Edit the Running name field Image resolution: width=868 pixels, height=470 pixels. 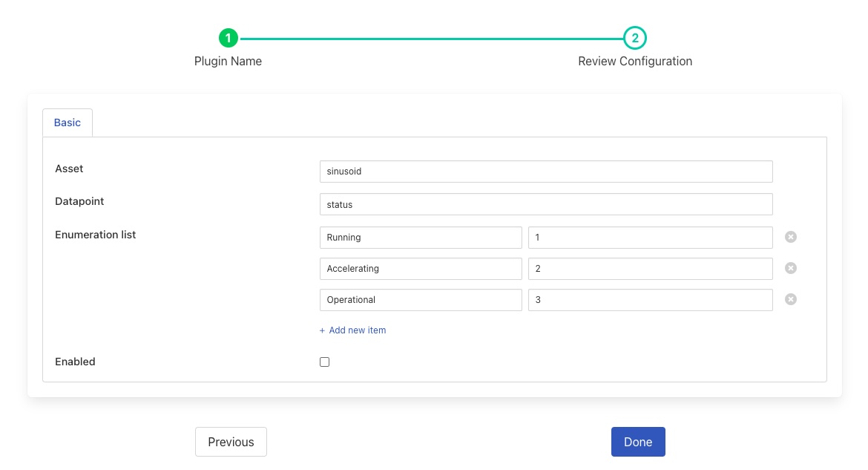click(421, 238)
